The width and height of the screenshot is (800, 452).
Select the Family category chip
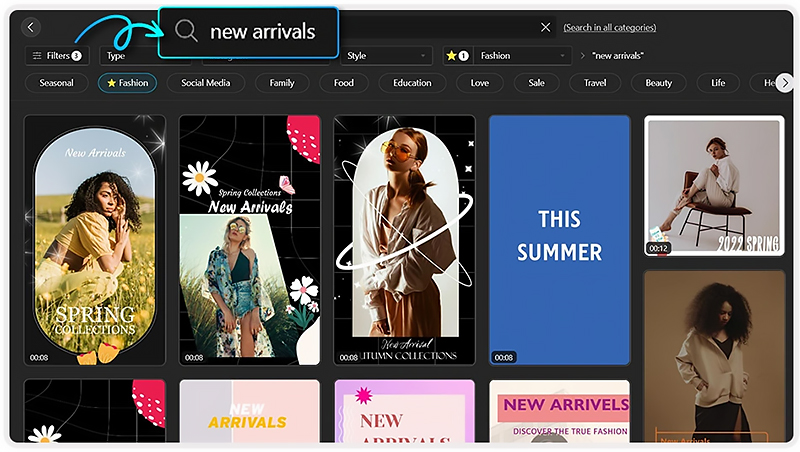tap(282, 83)
